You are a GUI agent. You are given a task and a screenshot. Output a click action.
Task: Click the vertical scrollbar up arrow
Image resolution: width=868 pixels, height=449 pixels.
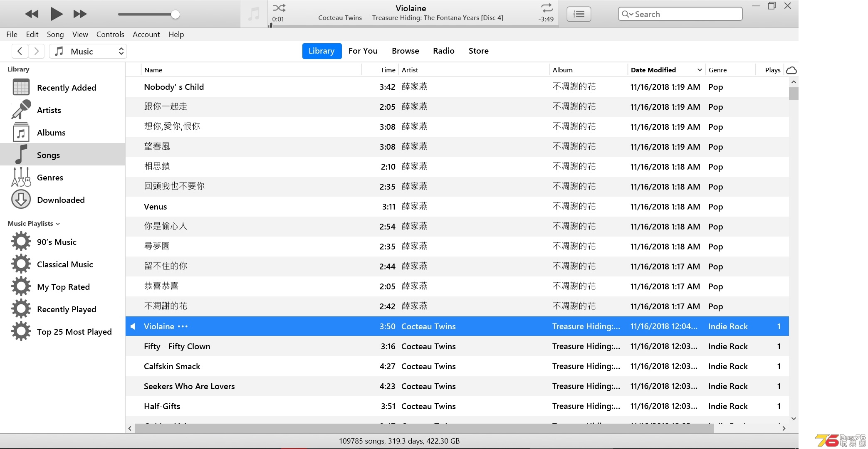pos(794,82)
